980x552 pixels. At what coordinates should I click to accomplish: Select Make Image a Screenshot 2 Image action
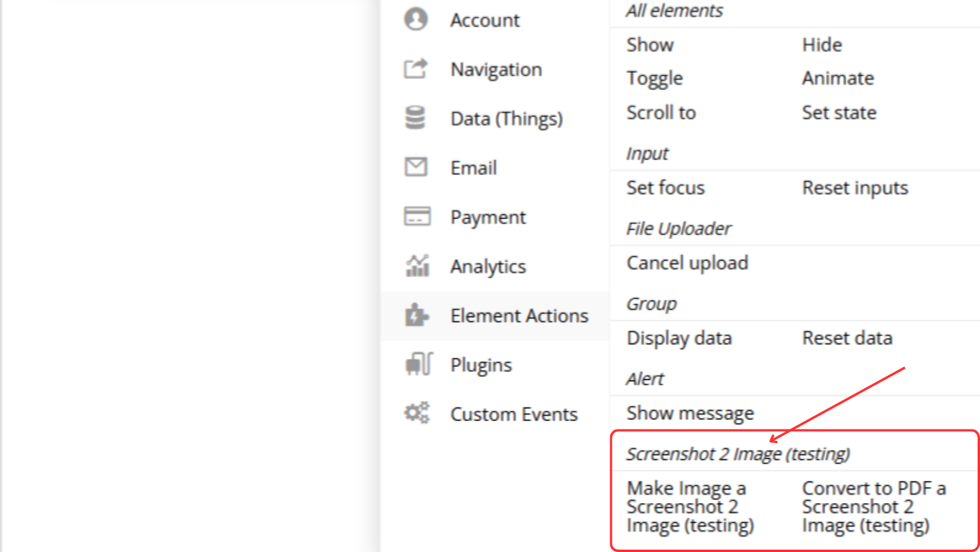690,507
